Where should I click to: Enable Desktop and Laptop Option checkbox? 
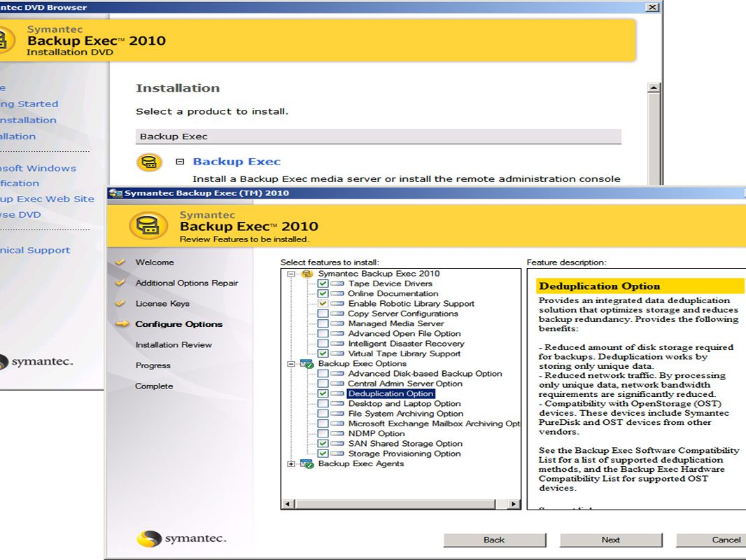(323, 403)
